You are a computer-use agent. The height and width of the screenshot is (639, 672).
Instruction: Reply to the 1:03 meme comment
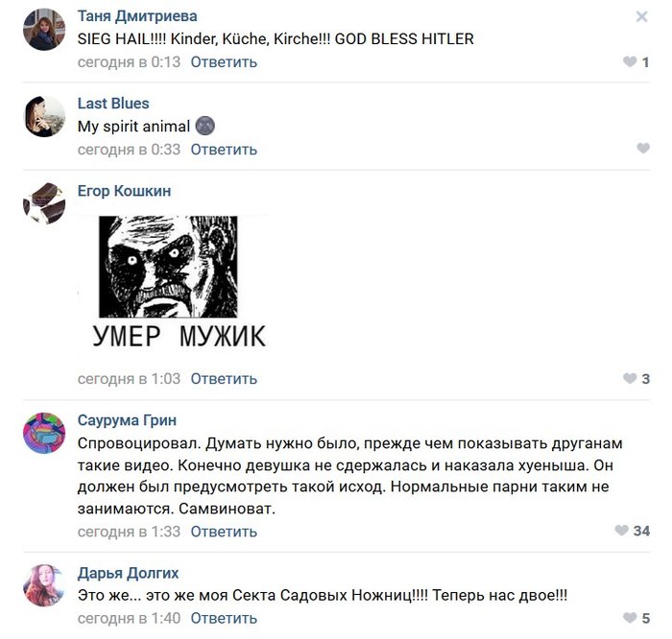224,379
